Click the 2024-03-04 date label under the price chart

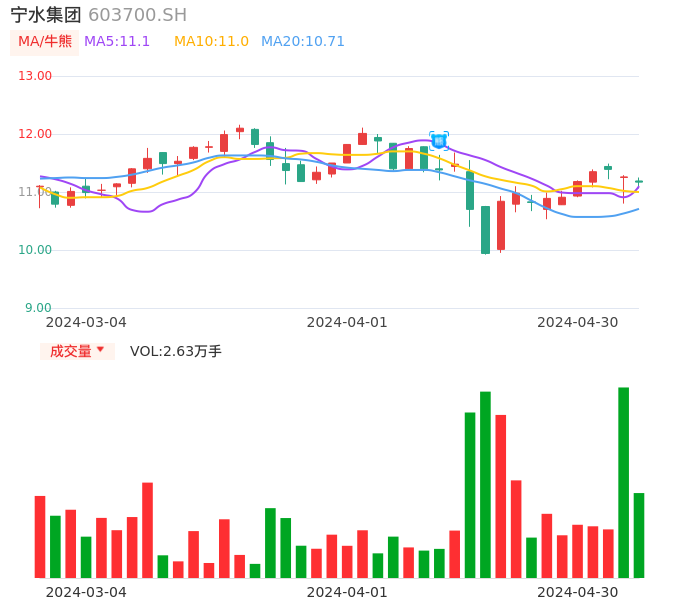(x=86, y=322)
